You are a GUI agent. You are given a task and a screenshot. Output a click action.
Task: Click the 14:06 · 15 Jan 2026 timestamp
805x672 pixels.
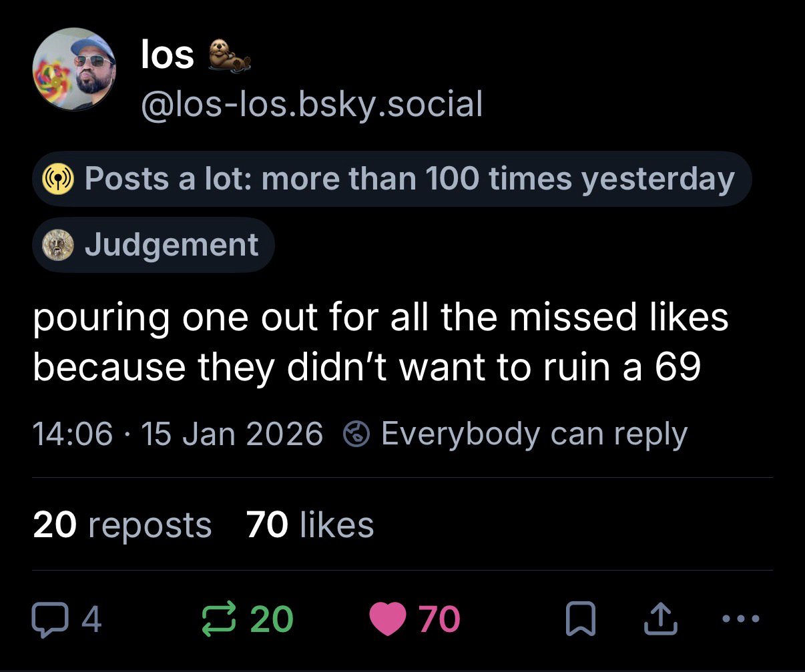tap(178, 434)
